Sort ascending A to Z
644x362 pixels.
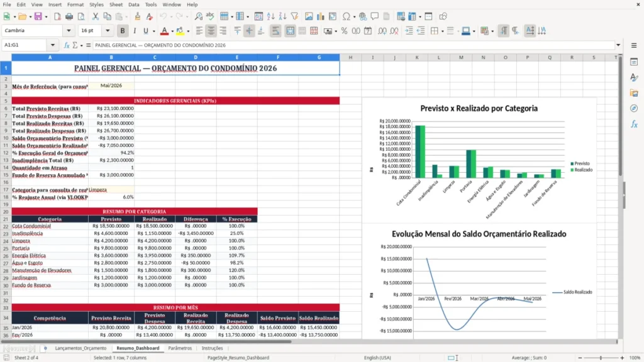[270, 16]
